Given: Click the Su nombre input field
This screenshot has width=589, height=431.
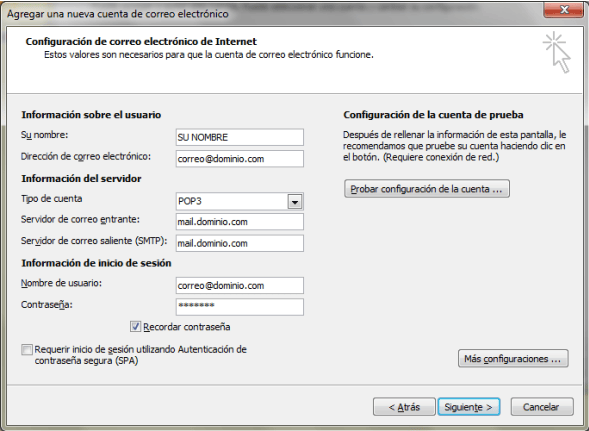Looking at the screenshot, I should point(240,137).
